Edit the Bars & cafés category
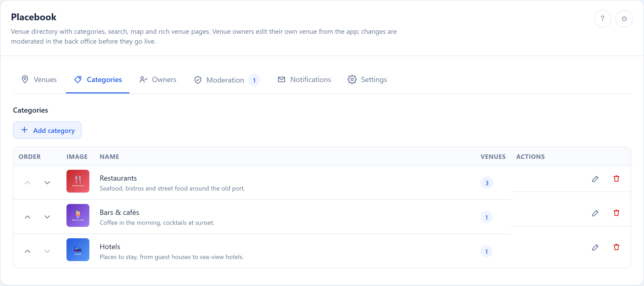 [595, 213]
